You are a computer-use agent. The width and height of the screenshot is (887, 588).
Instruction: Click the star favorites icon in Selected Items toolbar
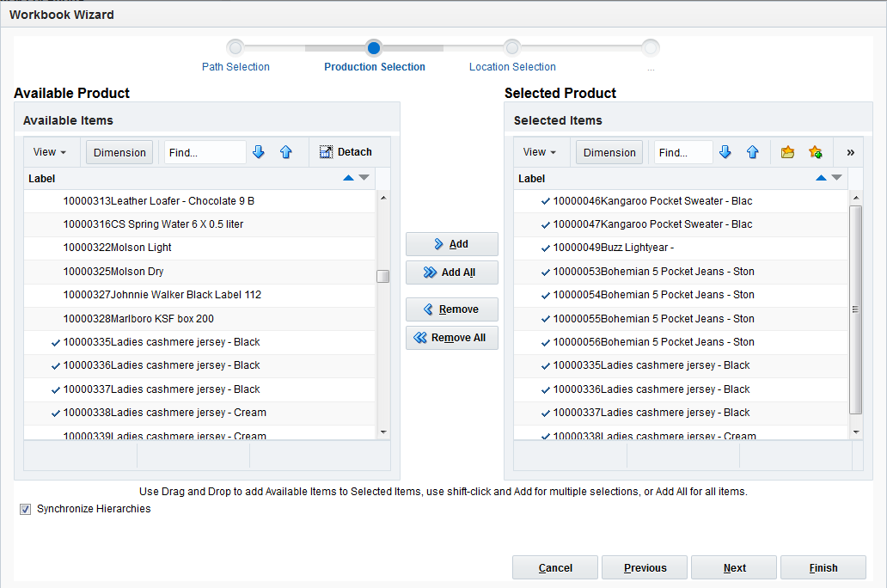coord(815,152)
